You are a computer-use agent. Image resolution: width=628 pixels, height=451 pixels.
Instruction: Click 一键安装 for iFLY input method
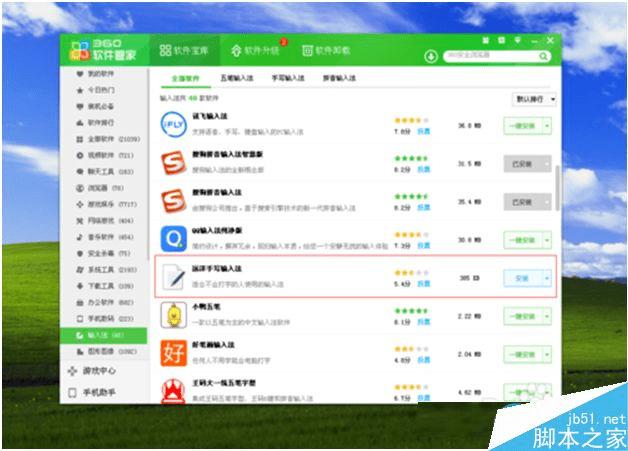(523, 126)
